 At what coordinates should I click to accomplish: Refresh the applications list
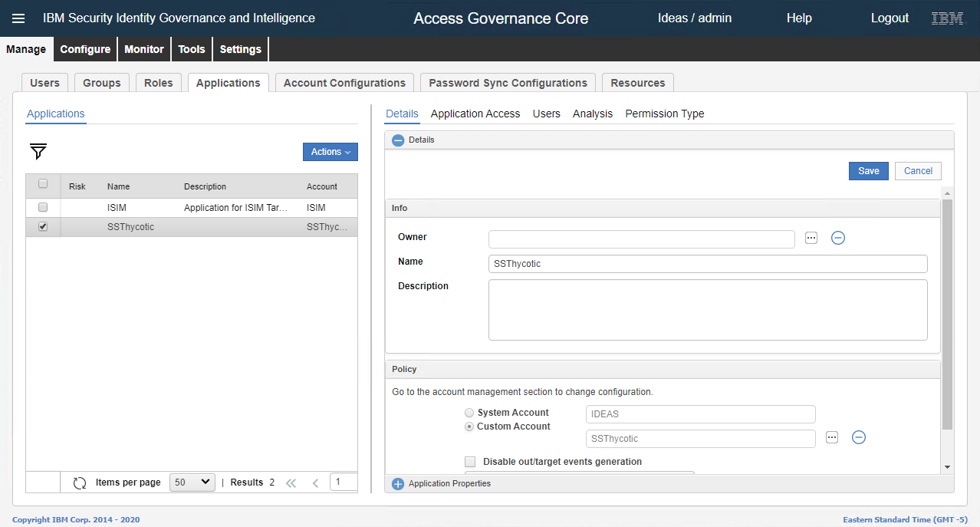point(80,482)
